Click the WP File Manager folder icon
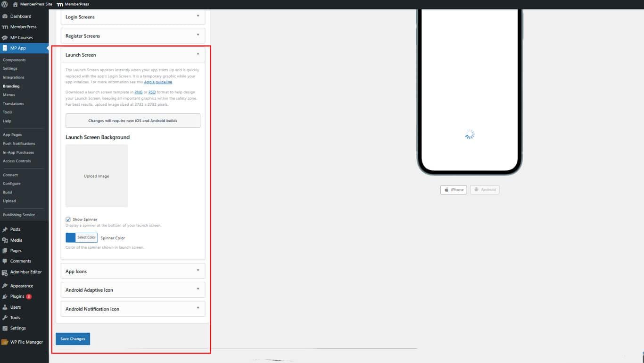Screen dimensions: 644x363 coord(5,342)
